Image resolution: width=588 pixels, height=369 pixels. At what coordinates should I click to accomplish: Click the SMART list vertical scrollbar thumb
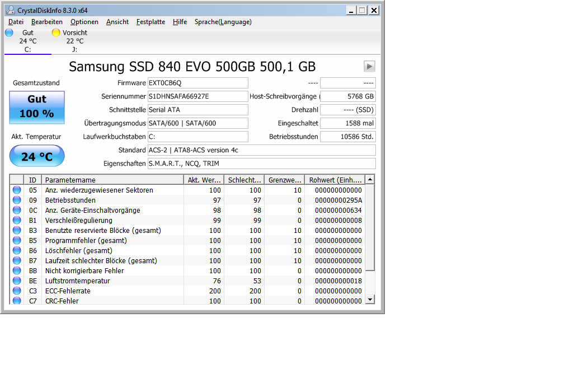click(370, 227)
